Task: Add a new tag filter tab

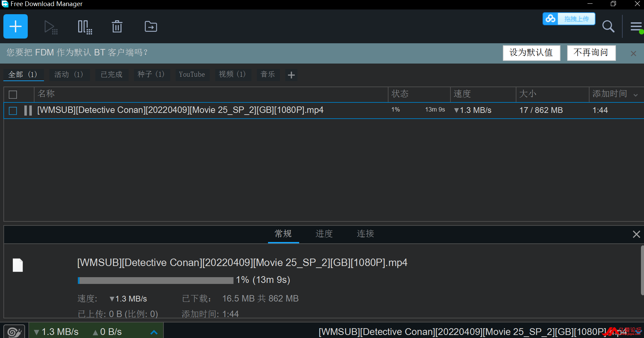Action: (x=291, y=75)
